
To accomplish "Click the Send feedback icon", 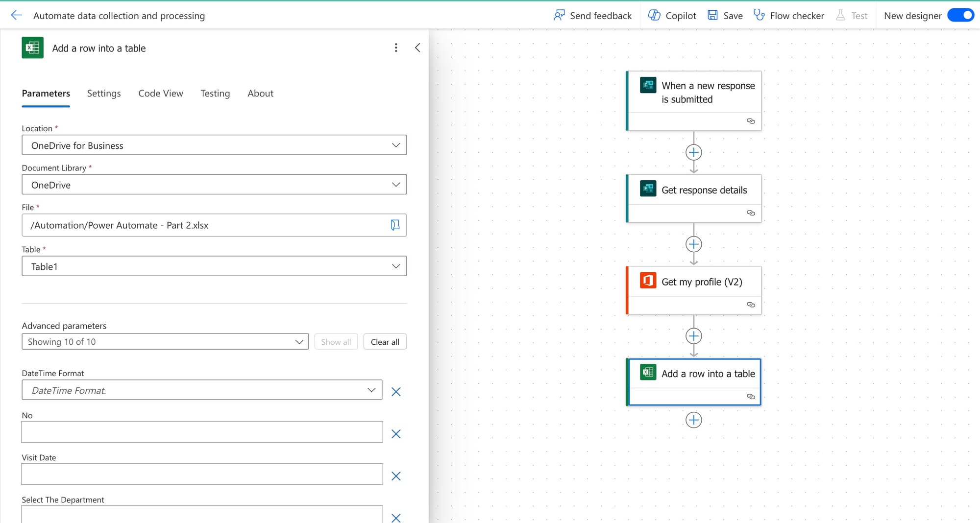I will point(559,15).
